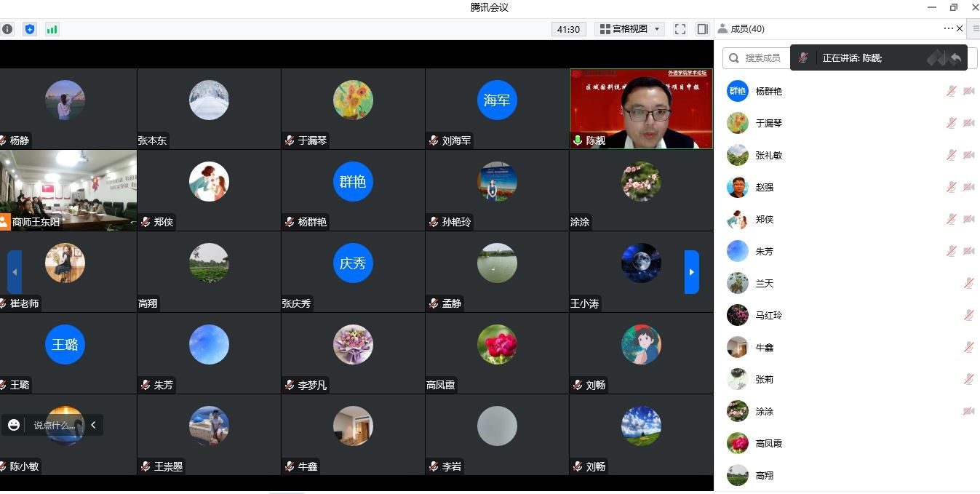The height and width of the screenshot is (494, 980).
Task: Click the blue security shield icon
Action: tap(30, 29)
